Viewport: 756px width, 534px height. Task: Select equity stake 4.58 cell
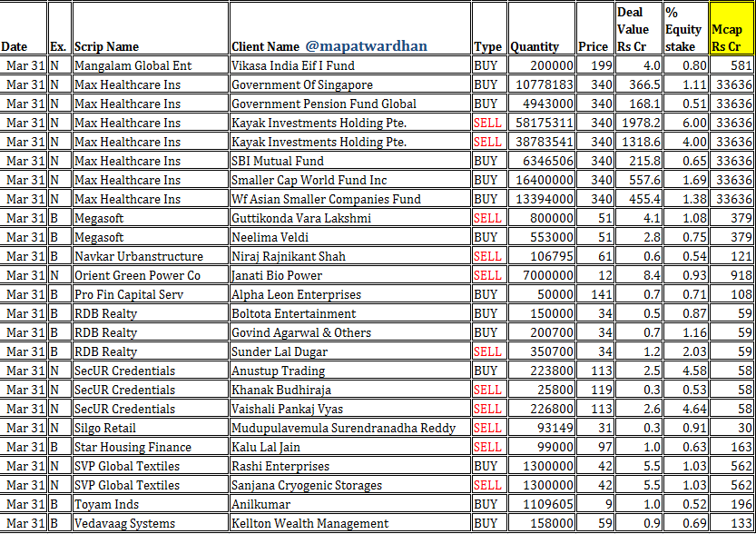coord(685,371)
